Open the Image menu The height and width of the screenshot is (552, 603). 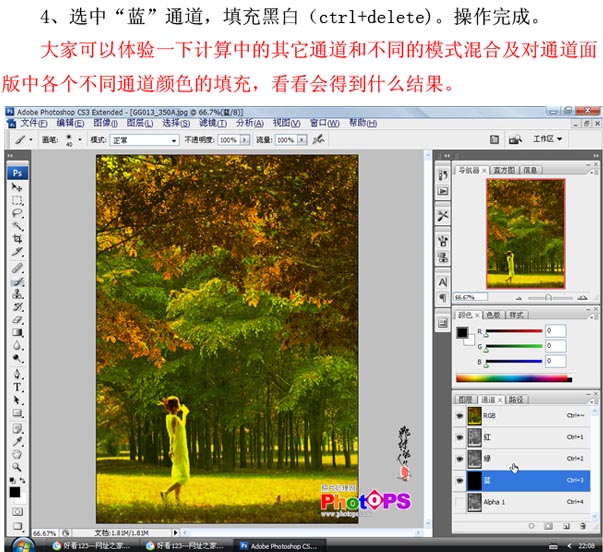pos(106,123)
